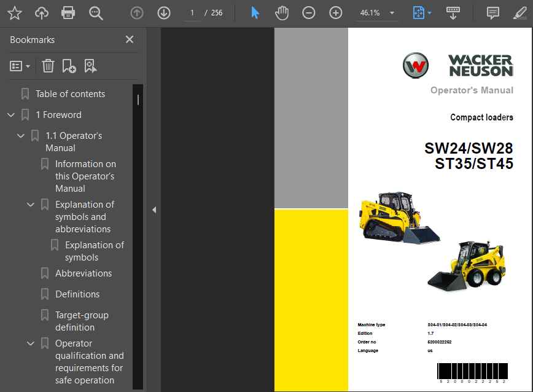Zoom out using the minus icon
Viewport: 533px width, 392px height.
308,12
